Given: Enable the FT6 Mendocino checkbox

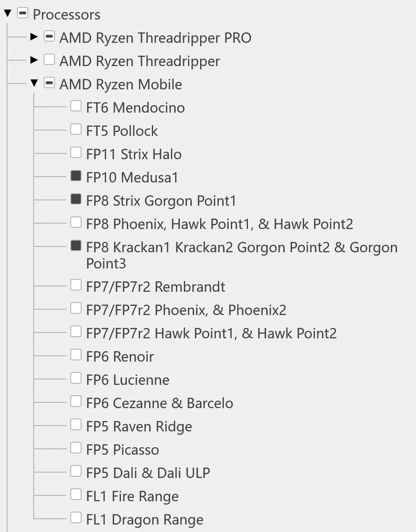Looking at the screenshot, I should 75,106.
